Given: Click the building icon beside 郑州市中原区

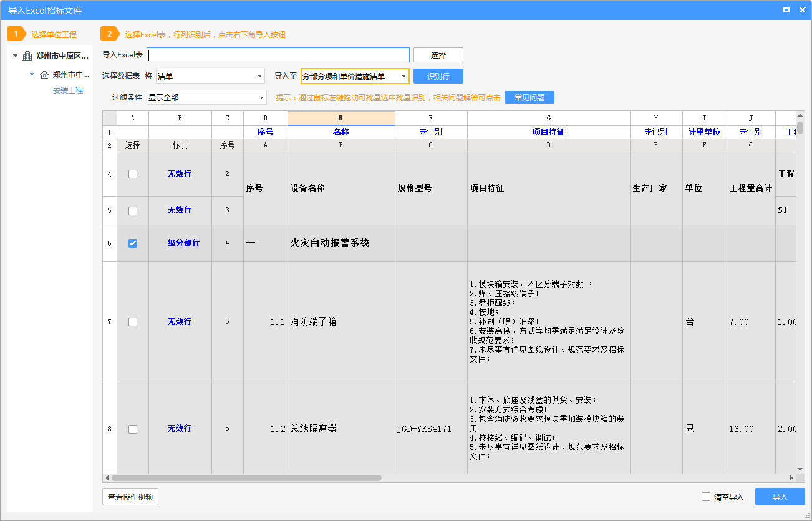Looking at the screenshot, I should 27,56.
